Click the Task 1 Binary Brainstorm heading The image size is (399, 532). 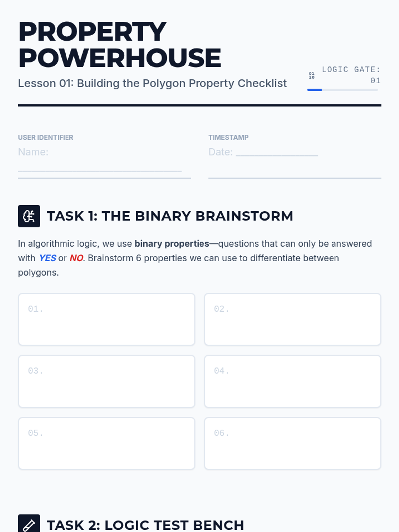[x=170, y=216]
